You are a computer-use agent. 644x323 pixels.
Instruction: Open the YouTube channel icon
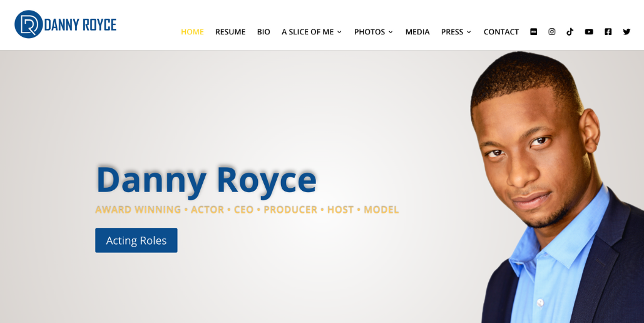(x=589, y=32)
